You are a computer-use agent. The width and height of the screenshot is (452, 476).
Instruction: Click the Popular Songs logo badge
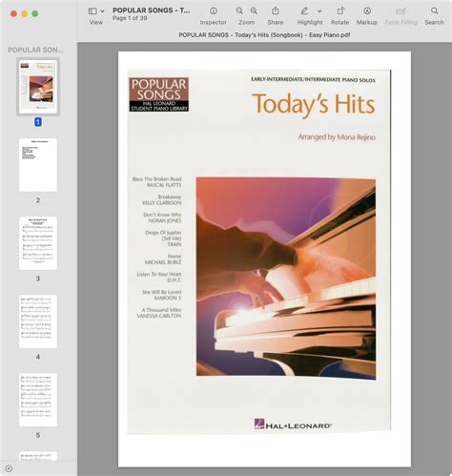159,94
